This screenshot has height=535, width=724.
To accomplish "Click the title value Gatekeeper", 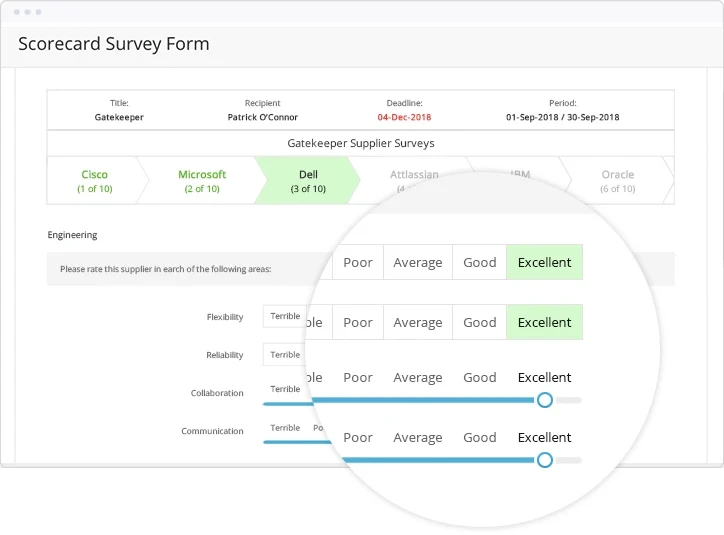I will 119,117.
